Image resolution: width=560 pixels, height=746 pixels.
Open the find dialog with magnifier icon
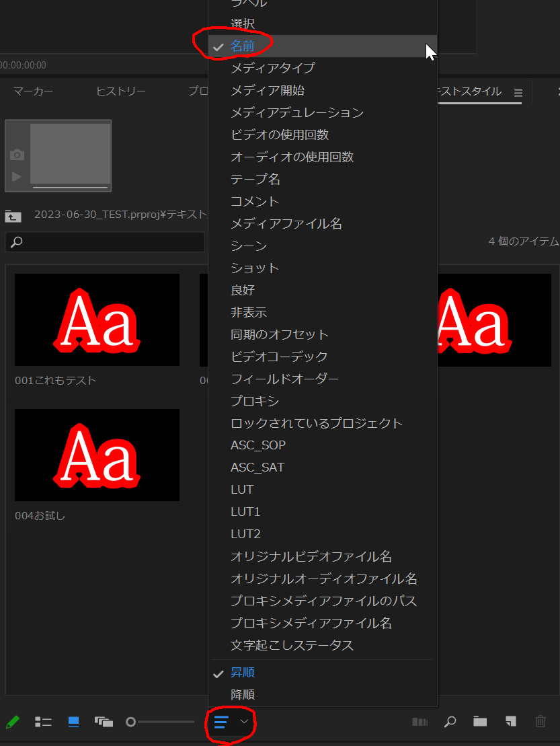tap(449, 722)
